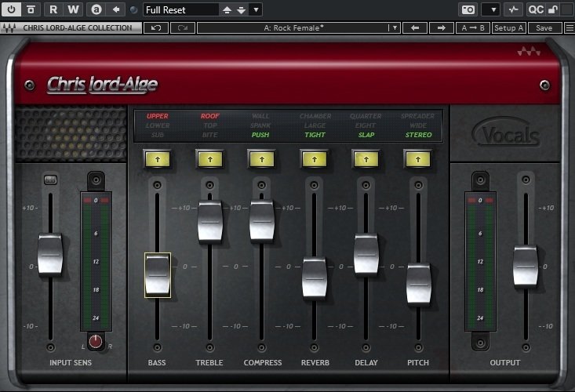575x392 pixels.
Task: Click the Chris Lord-Alge signature logo
Action: pyautogui.click(x=102, y=85)
